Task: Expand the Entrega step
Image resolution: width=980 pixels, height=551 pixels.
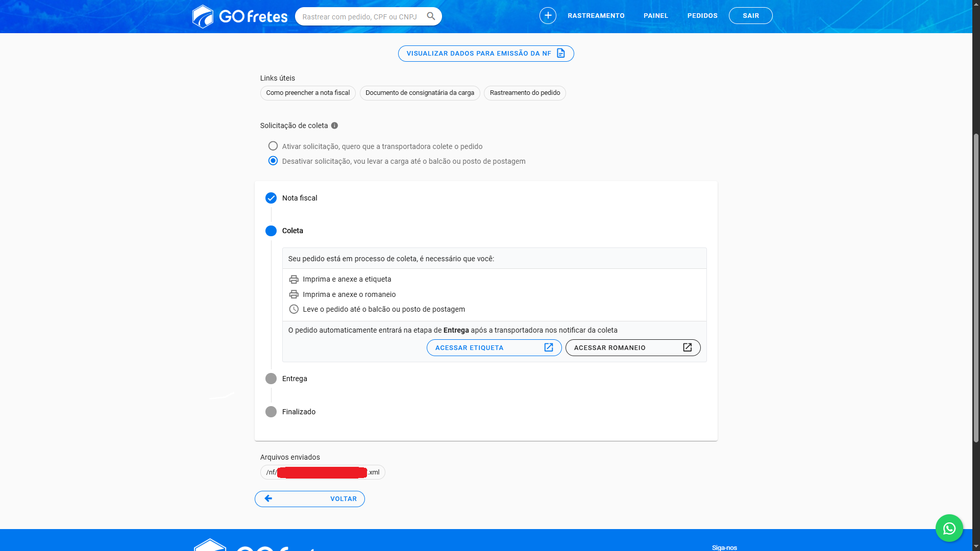Action: 294,379
